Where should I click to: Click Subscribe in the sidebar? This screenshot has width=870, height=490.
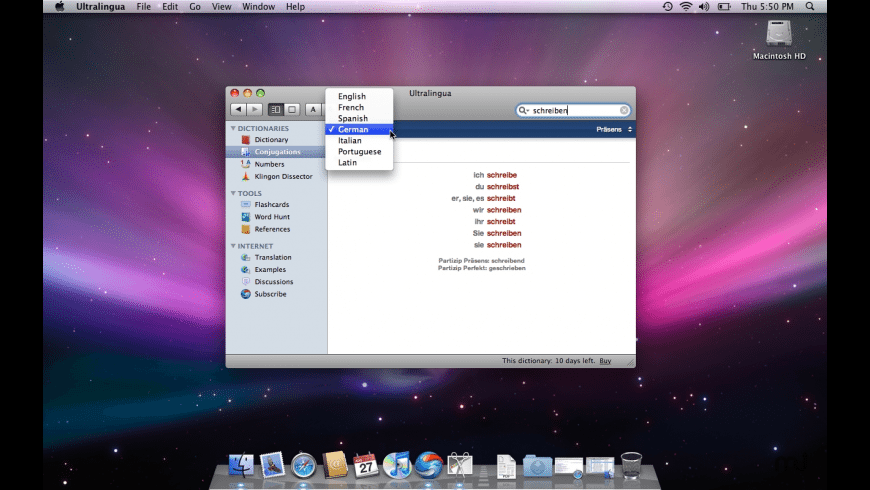coord(270,294)
